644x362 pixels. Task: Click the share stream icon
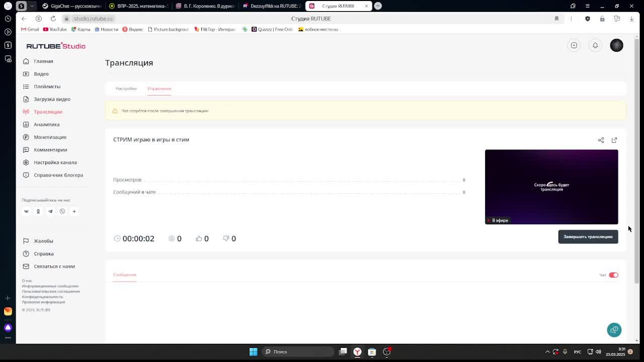coord(601,140)
